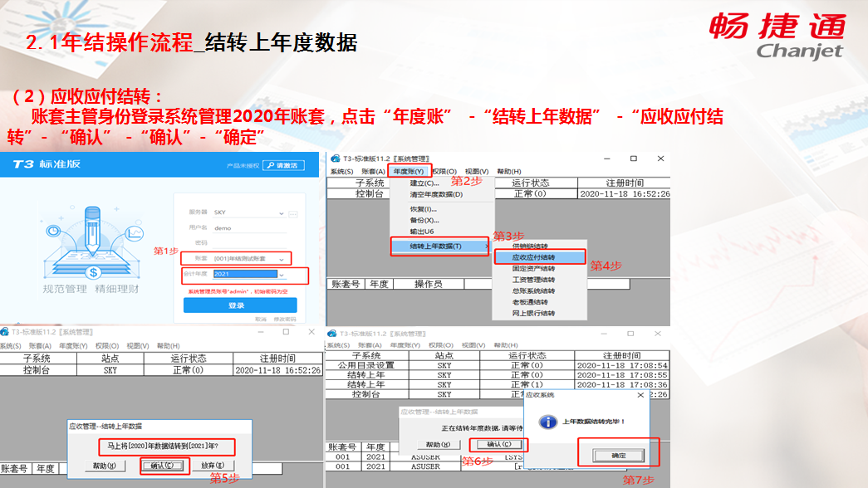Expand the 结转上年数据(T) submenu
This screenshot has height=488, width=868.
[x=440, y=246]
